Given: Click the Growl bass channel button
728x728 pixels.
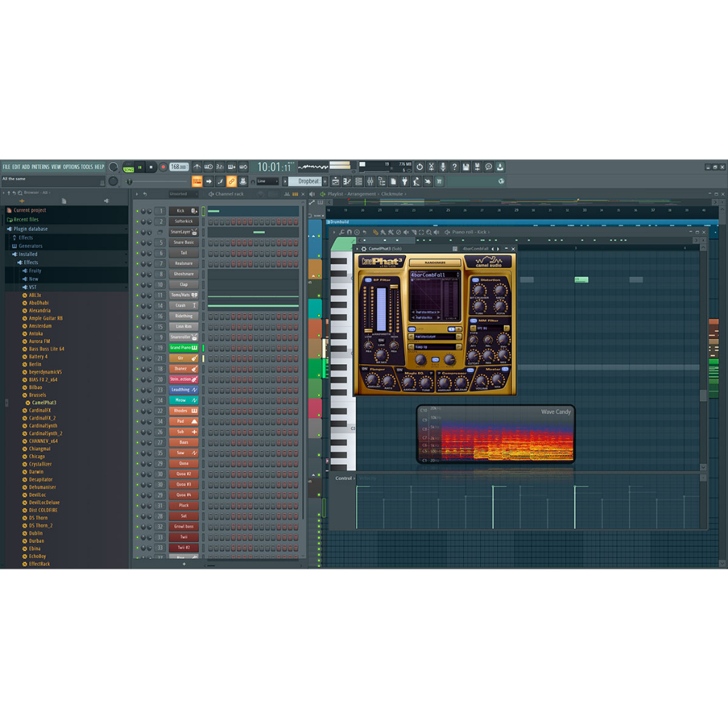Looking at the screenshot, I should click(184, 527).
